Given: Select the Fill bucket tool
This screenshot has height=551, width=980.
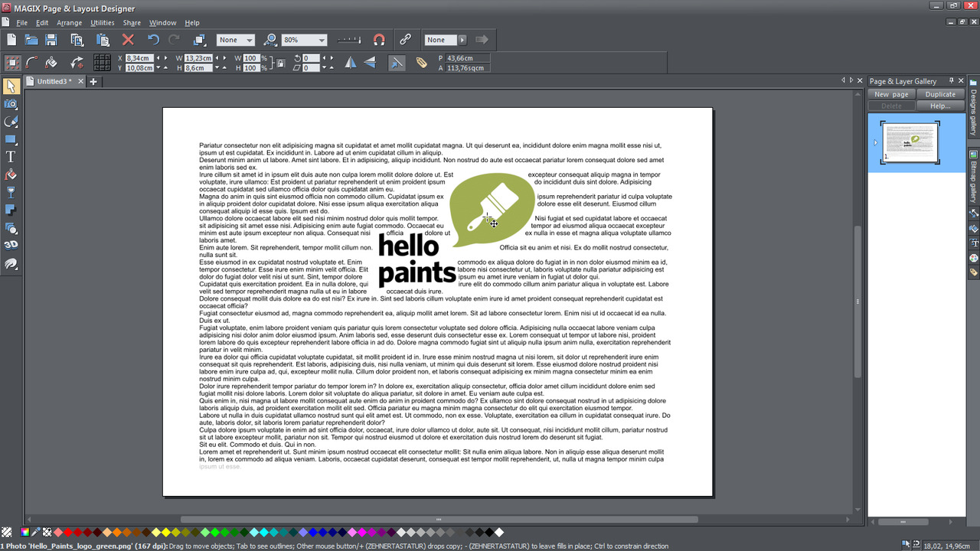Looking at the screenshot, I should pyautogui.click(x=11, y=174).
